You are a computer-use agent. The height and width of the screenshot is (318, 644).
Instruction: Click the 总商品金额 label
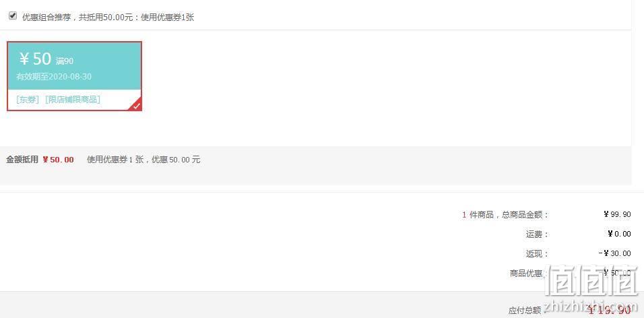[x=525, y=214]
